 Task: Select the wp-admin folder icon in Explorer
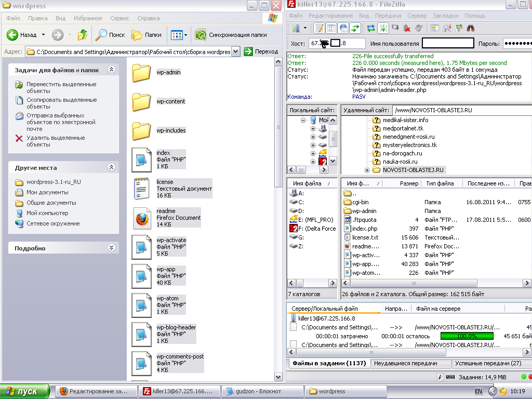point(141,73)
